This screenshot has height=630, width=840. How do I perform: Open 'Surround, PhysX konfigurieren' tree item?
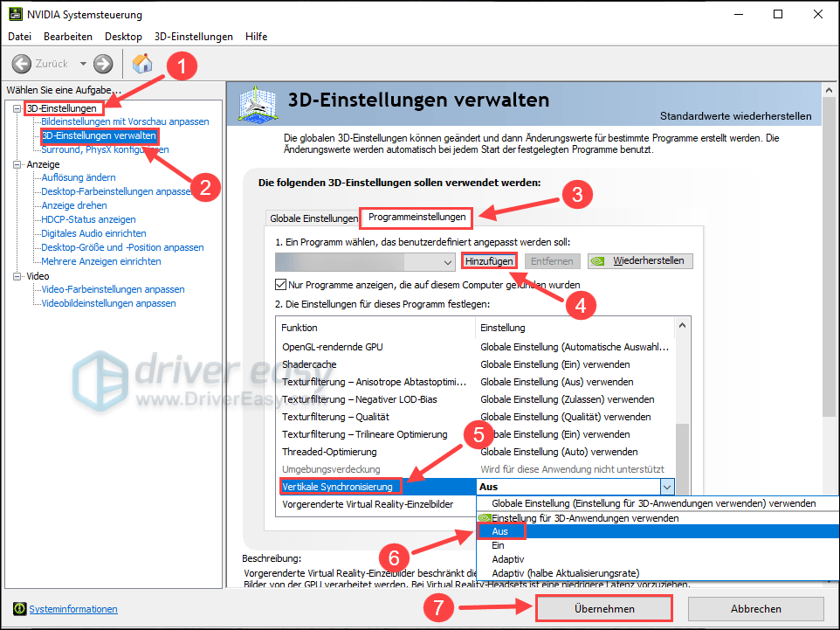pos(105,149)
